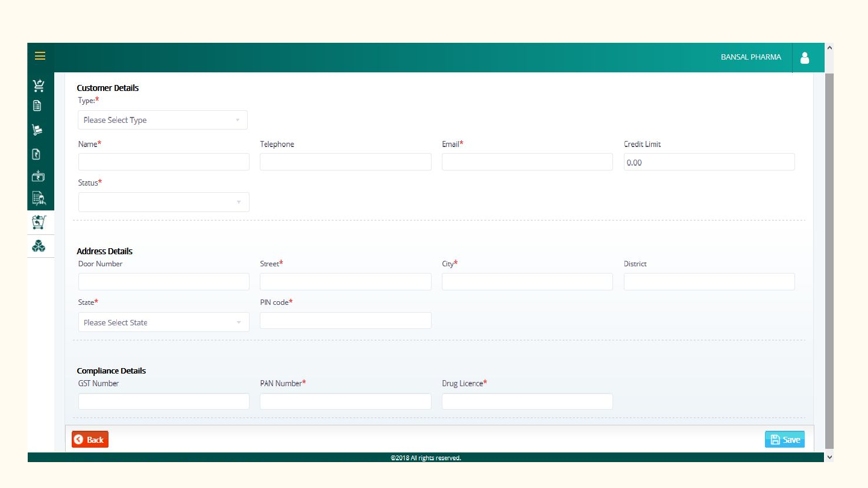Click the BANSAL PHARMA company name

coord(750,57)
